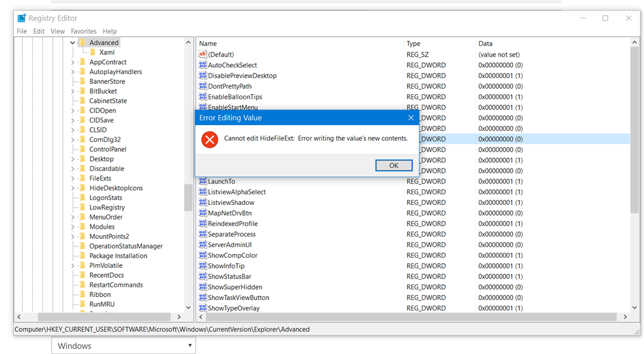Click the tree pane scroll right arrow
The height and width of the screenshot is (354, 644).
coord(179,317)
